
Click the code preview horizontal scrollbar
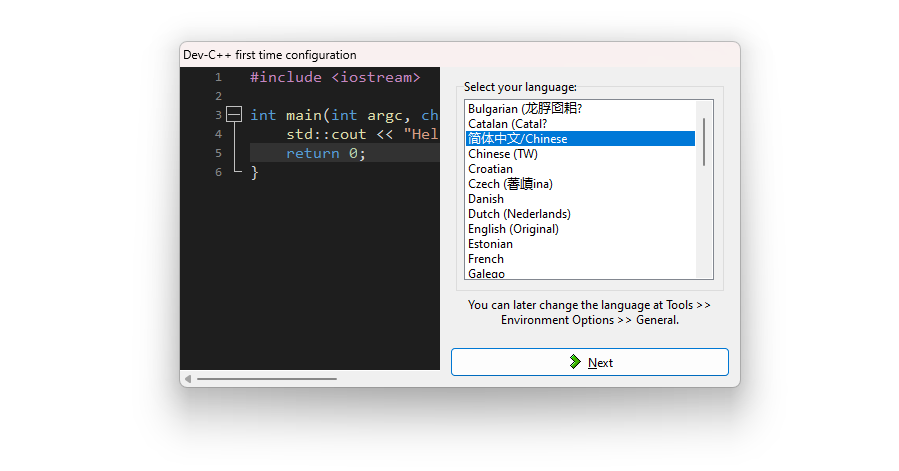(267, 379)
